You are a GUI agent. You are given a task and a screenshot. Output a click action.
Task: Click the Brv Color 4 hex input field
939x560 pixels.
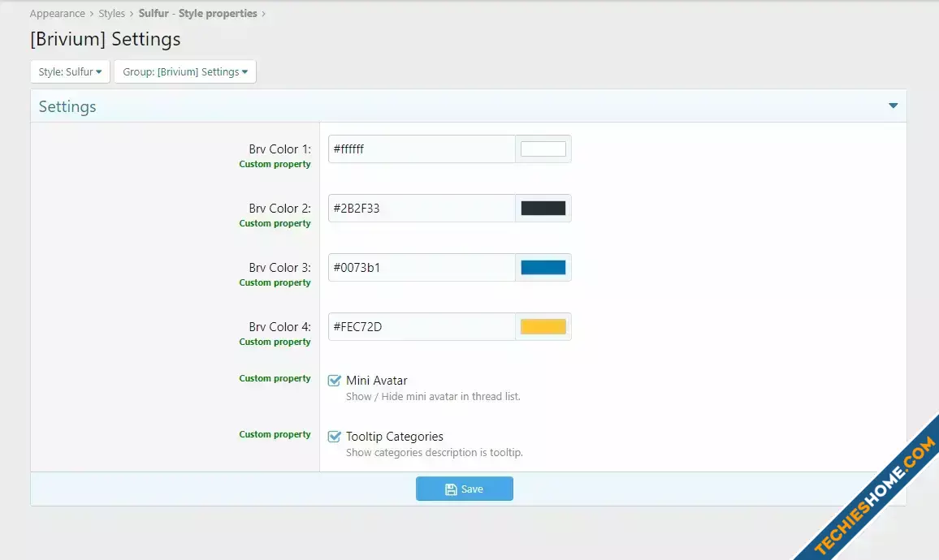[421, 327]
